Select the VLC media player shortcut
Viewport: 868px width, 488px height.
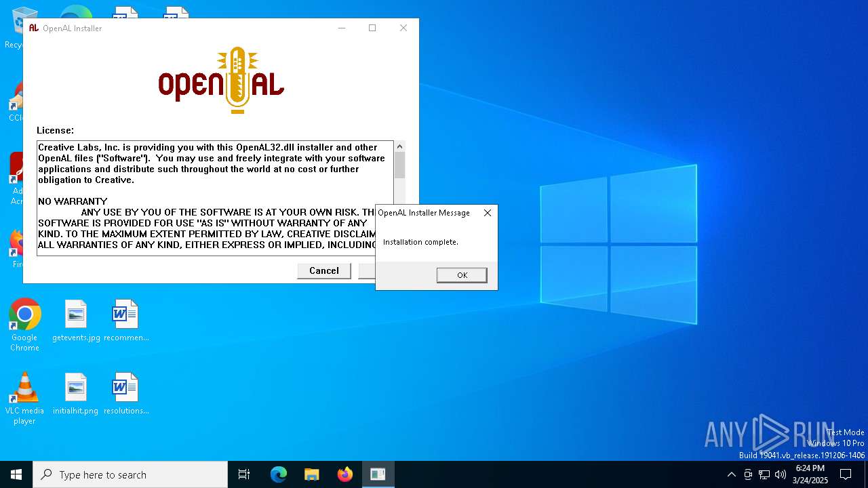(24, 399)
